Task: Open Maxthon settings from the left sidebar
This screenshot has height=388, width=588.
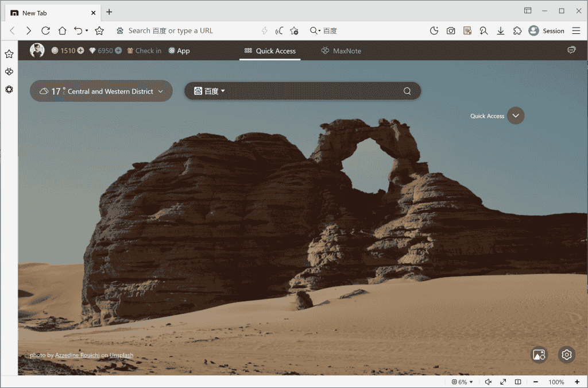Action: coord(9,89)
